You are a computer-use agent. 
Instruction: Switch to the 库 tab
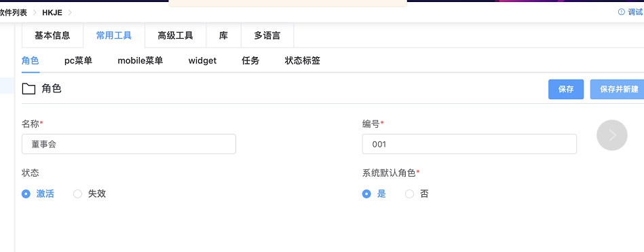click(x=223, y=35)
